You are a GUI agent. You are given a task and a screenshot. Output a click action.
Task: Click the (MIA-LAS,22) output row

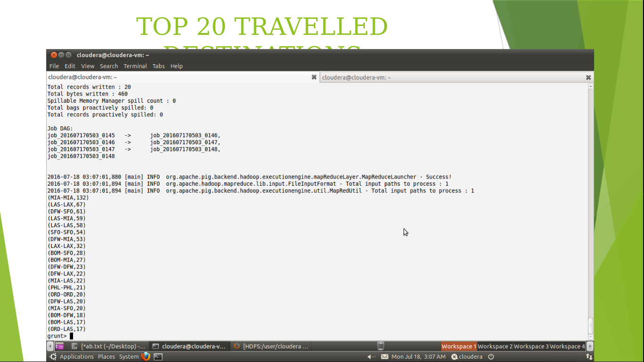(66, 280)
